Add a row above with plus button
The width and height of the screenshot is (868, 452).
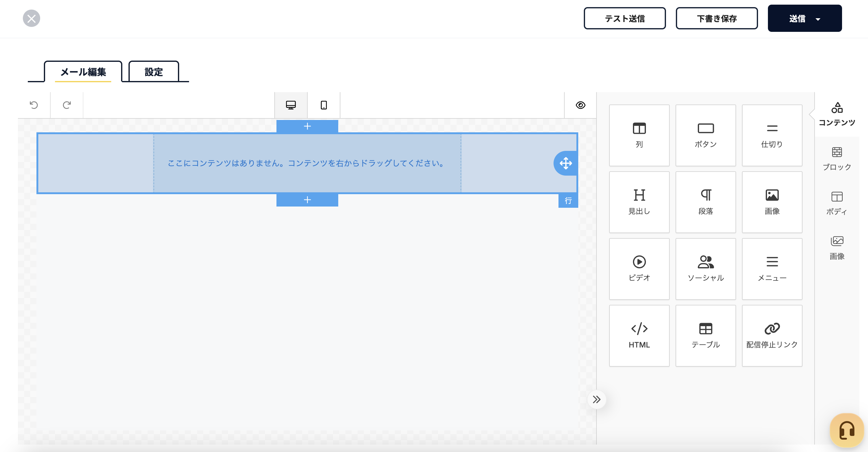coord(307,126)
